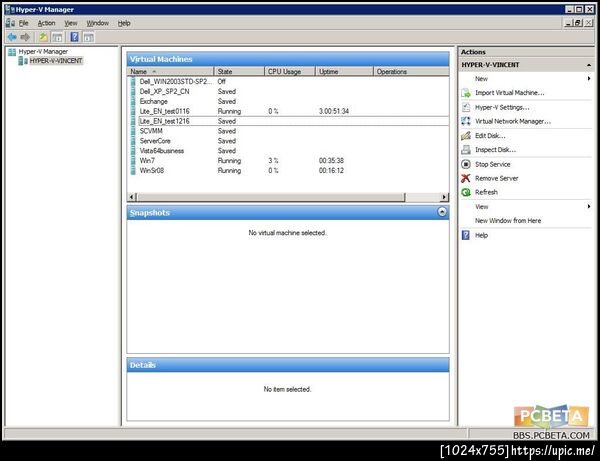Click the Show/Hide Action Pane toolbar icon
The height and width of the screenshot is (461, 600).
pyautogui.click(x=88, y=37)
